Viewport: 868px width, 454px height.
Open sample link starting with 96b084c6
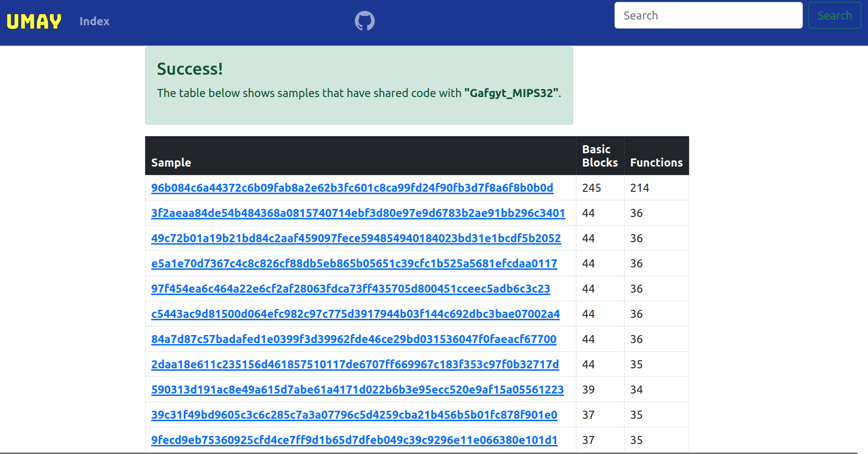point(352,188)
